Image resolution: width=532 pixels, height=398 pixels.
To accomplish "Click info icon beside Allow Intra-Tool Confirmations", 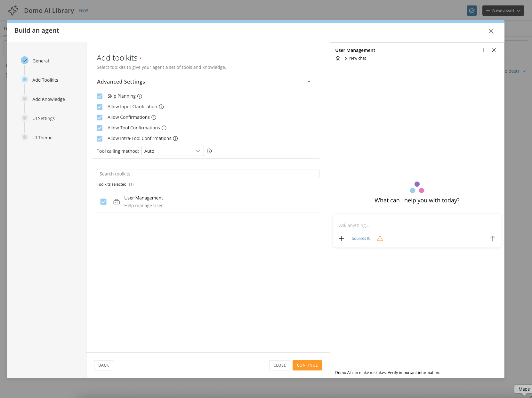I will pyautogui.click(x=175, y=139).
